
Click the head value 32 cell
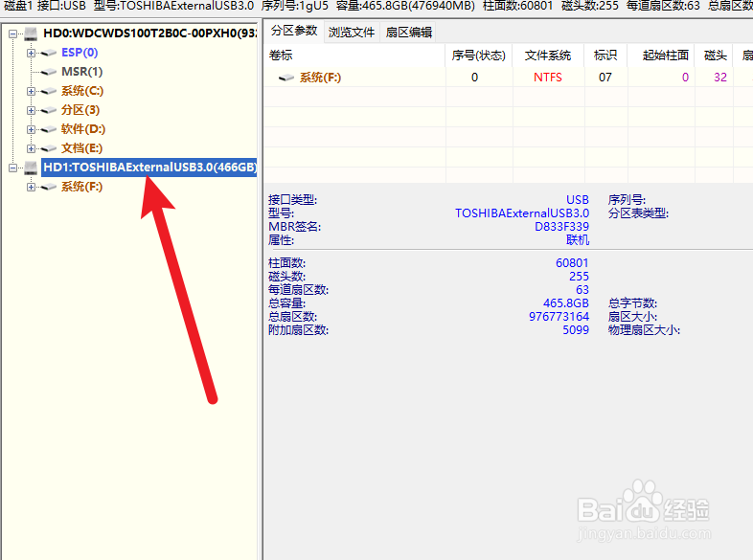(720, 78)
